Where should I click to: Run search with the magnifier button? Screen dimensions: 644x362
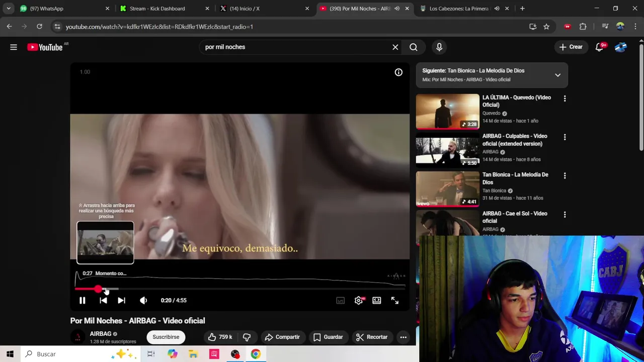click(414, 47)
